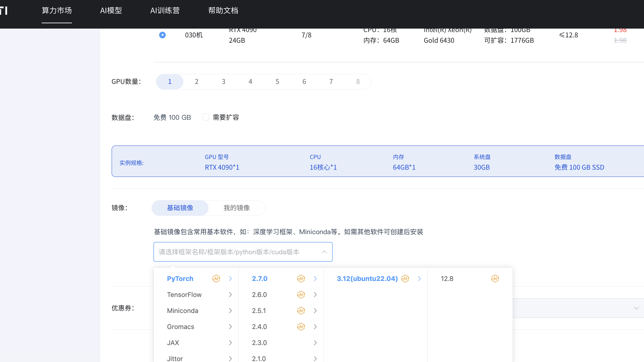
Task: Click the AI badge icon beside version 2.6.0
Action: [x=301, y=295]
